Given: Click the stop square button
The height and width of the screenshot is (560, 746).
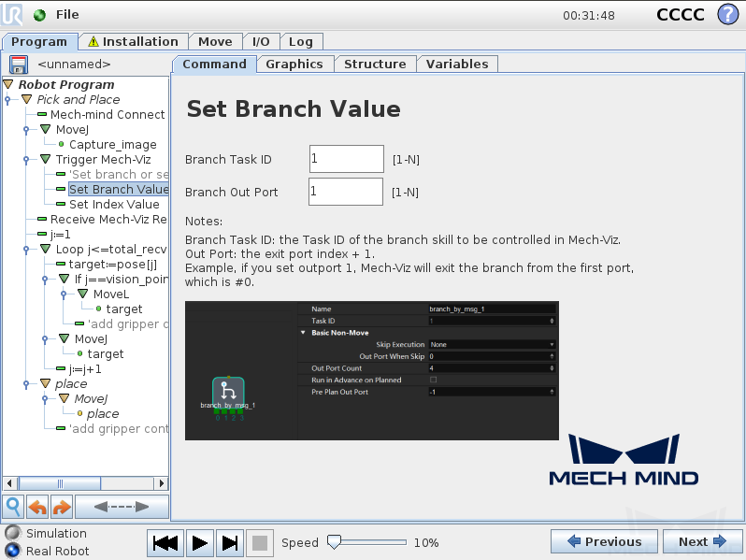Looking at the screenshot, I should [x=259, y=543].
